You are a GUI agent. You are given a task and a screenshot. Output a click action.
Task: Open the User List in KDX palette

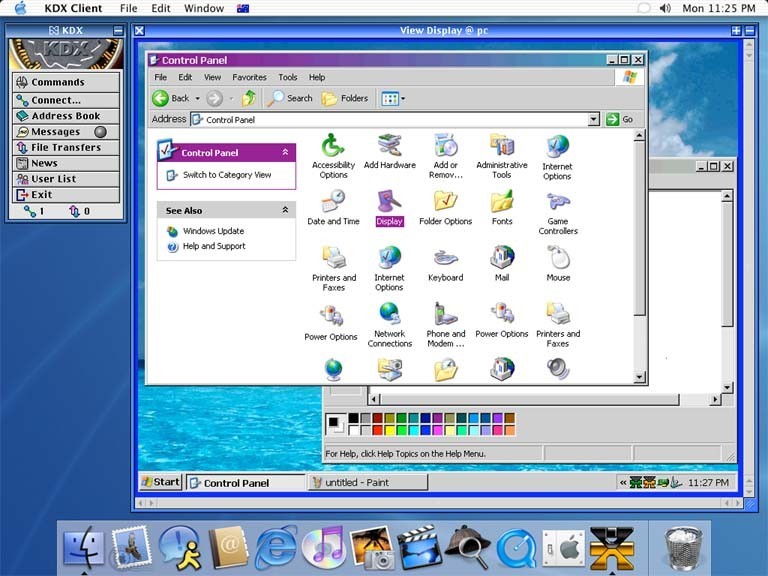[66, 179]
